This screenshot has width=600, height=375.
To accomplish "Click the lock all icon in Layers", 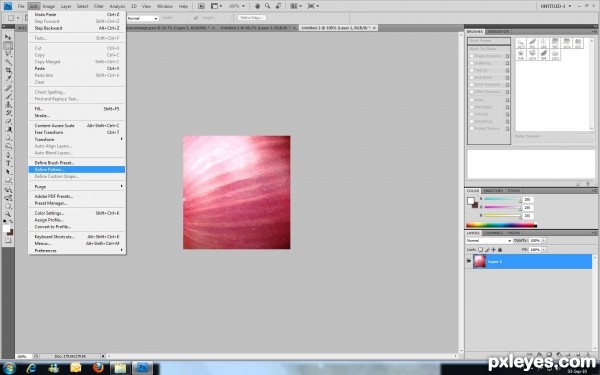I will [500, 249].
